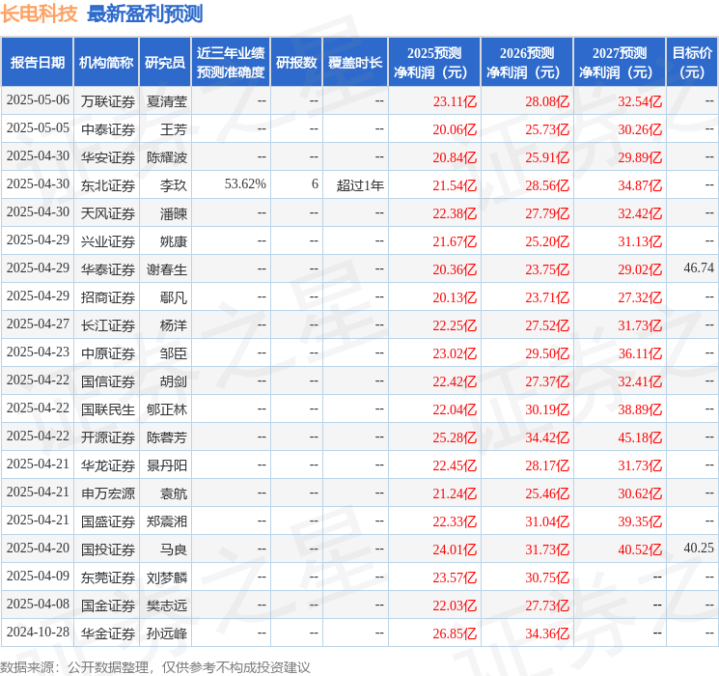Click the 2025预测净利润 column header
The width and height of the screenshot is (719, 676).
point(434,62)
